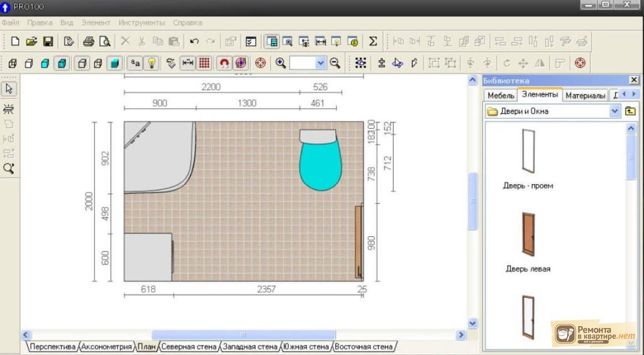Switch to the Северная стена view tab
The image size is (644, 355).
pyautogui.click(x=189, y=347)
